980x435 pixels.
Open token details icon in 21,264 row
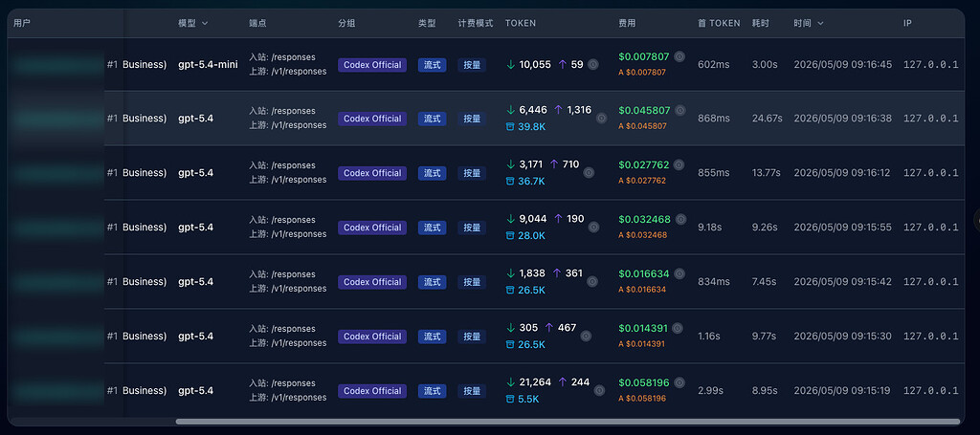click(x=599, y=391)
